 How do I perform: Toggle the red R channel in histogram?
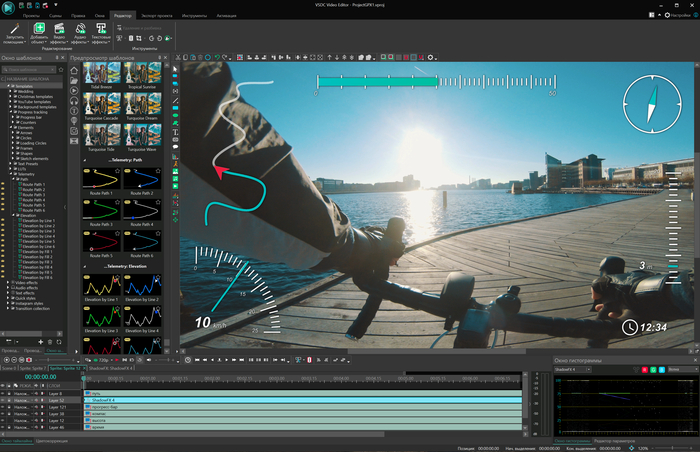pyautogui.click(x=645, y=369)
